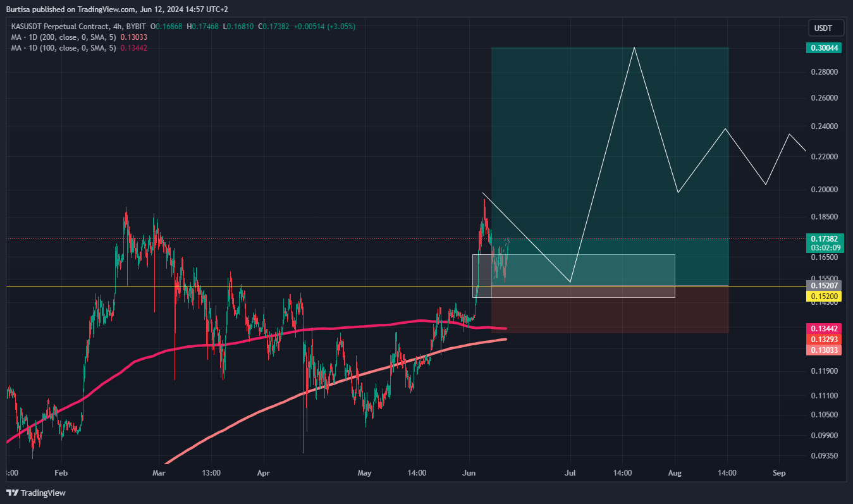Click the Jun label on time axis
853x504 pixels.
click(469, 473)
